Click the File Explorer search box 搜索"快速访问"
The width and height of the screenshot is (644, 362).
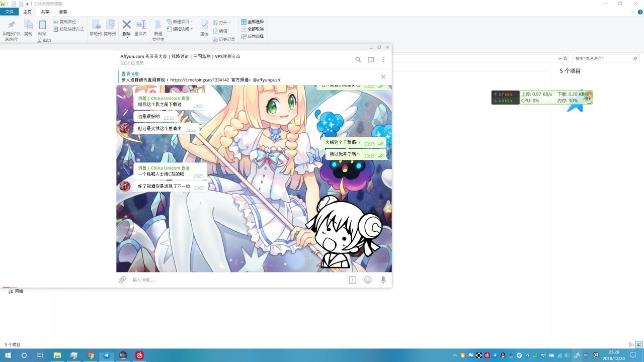point(605,58)
